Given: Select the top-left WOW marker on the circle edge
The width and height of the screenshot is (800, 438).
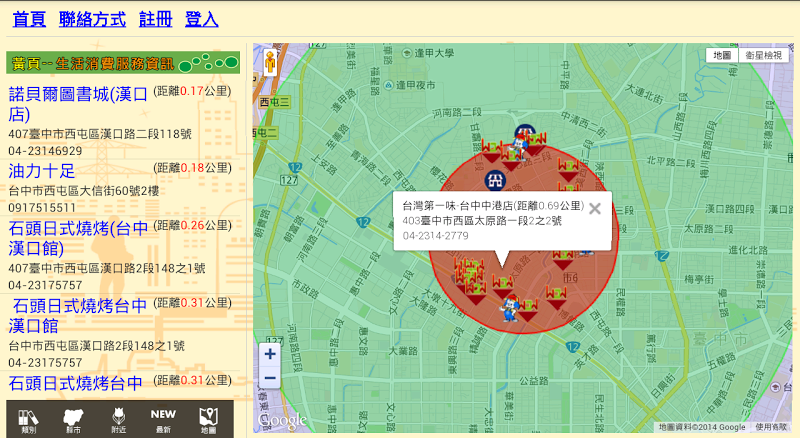Looking at the screenshot, I should coord(491,152).
